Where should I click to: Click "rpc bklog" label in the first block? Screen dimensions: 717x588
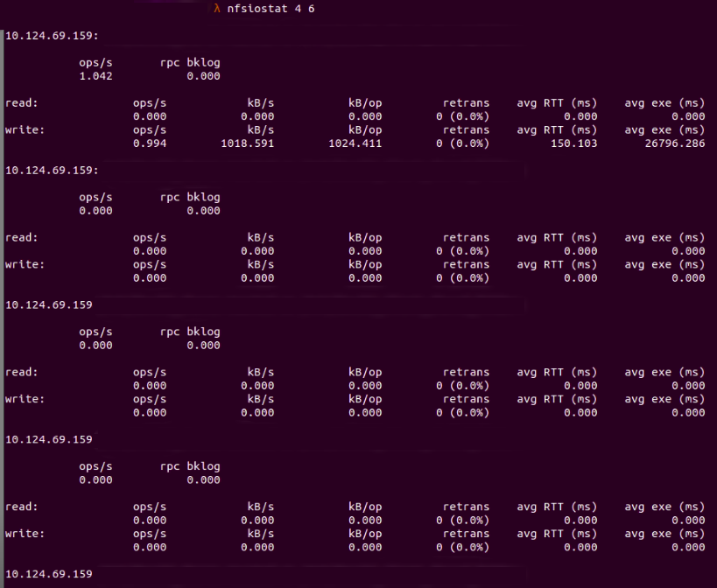190,63
